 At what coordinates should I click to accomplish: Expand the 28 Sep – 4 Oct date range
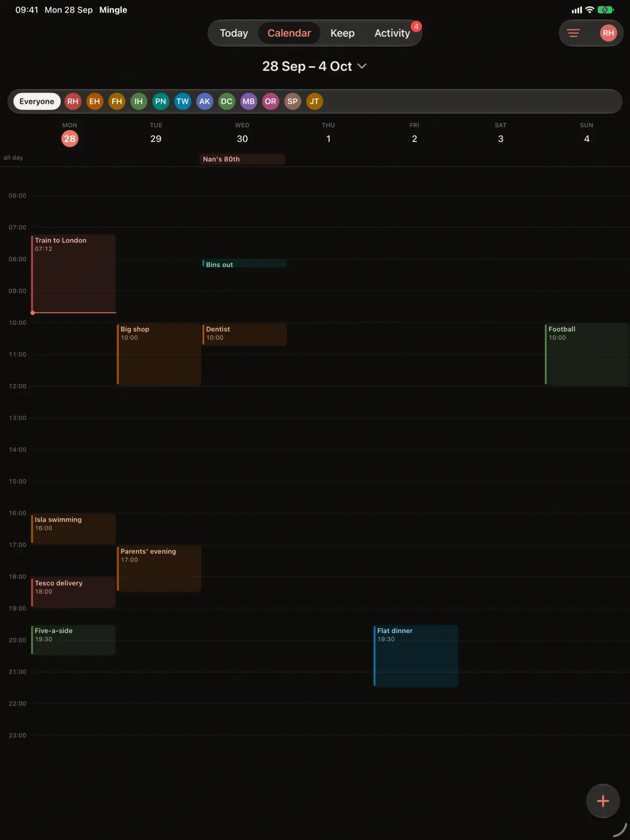pyautogui.click(x=314, y=66)
